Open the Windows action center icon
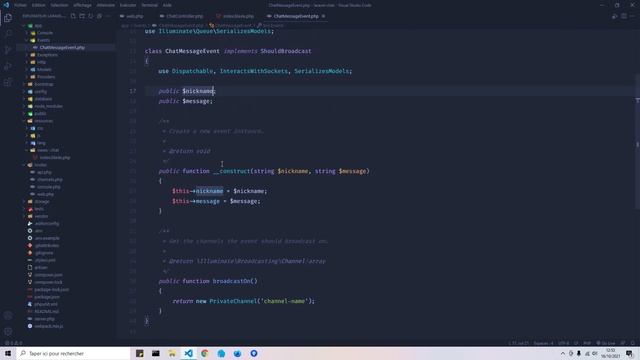640x360 pixels. click(629, 353)
